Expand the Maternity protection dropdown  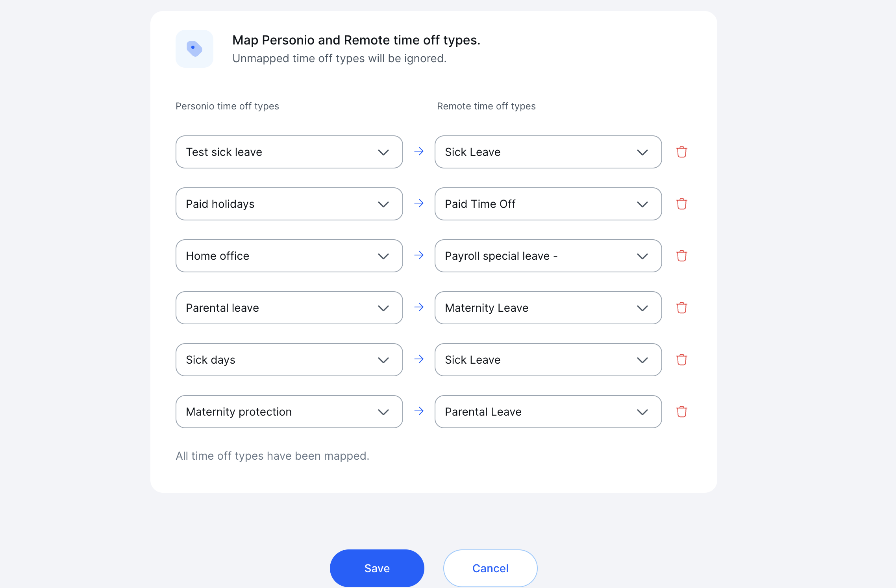[289, 412]
